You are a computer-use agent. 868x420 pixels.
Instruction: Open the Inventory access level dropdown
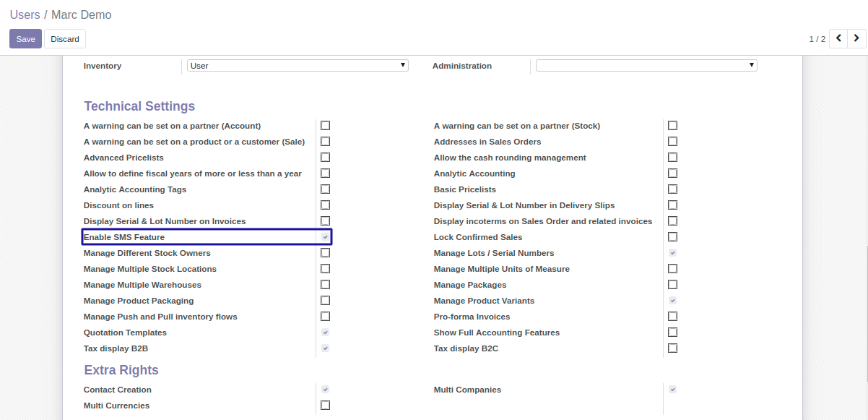point(298,66)
